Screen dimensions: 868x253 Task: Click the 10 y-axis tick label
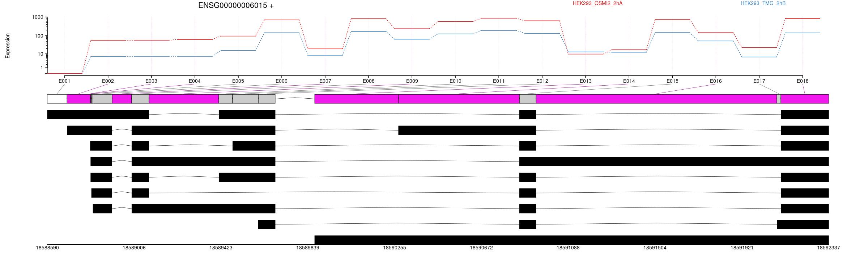point(40,54)
